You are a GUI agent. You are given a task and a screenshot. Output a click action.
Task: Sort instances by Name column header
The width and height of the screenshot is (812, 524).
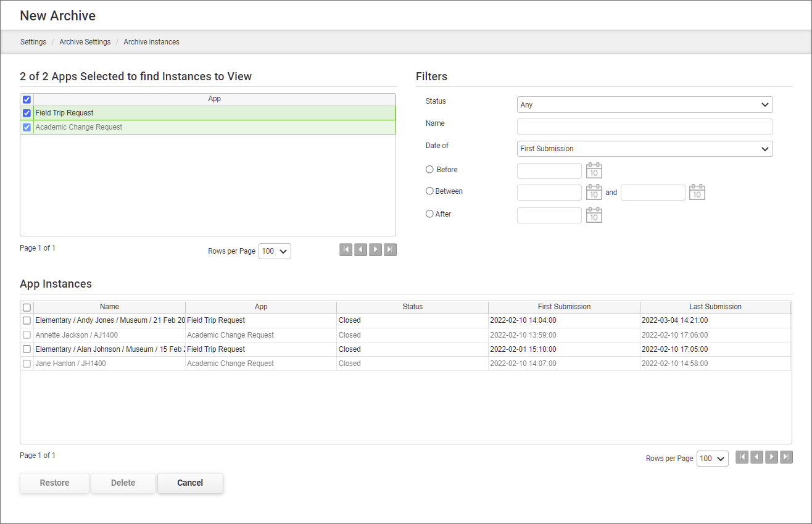[109, 307]
